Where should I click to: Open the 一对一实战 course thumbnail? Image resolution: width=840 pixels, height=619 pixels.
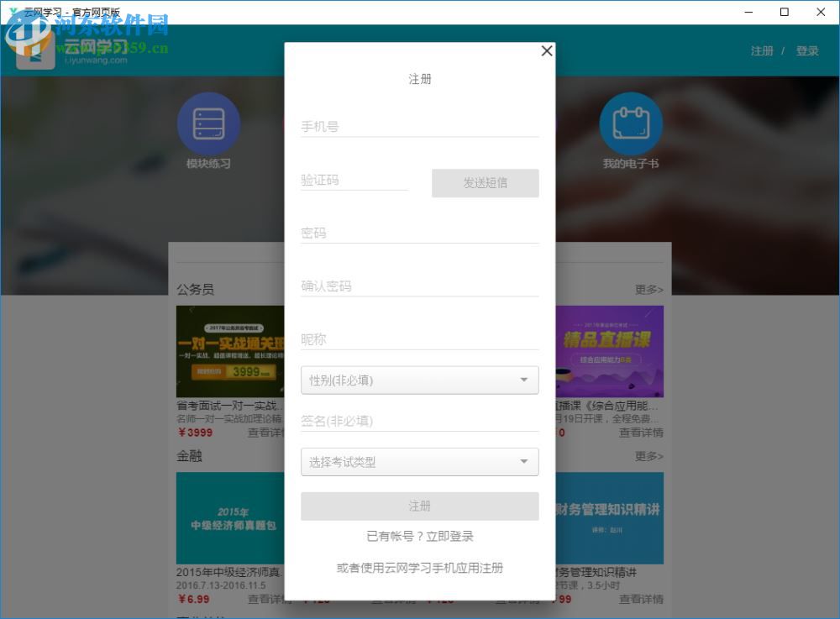tap(232, 351)
